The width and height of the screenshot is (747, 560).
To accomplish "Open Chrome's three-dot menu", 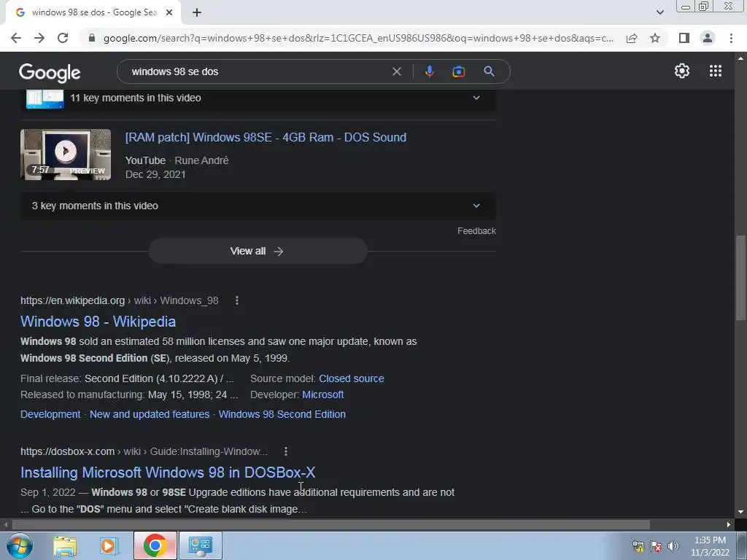I will (x=731, y=38).
